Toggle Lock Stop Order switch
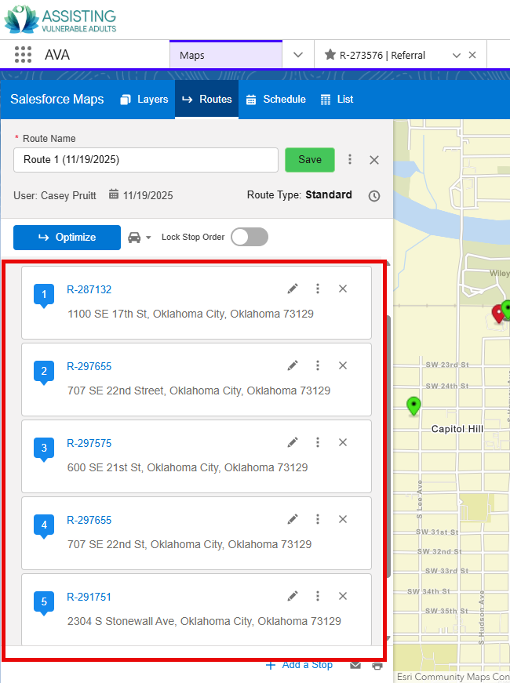Viewport: 510px width, 684px height. (250, 237)
